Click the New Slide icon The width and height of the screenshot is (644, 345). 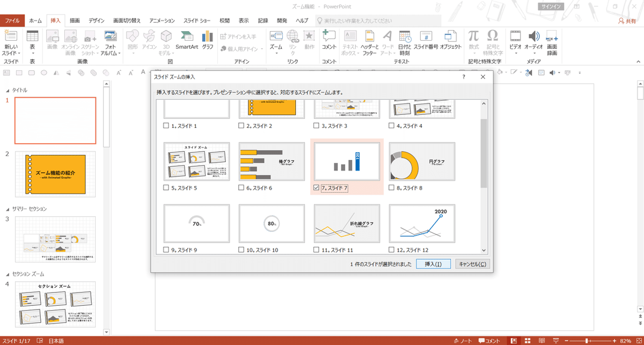pyautogui.click(x=11, y=36)
